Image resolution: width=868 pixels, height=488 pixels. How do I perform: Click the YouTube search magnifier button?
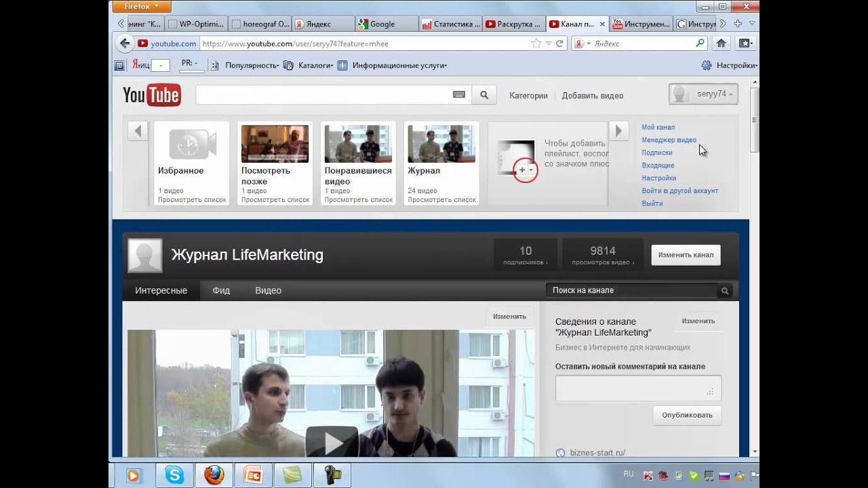[484, 95]
